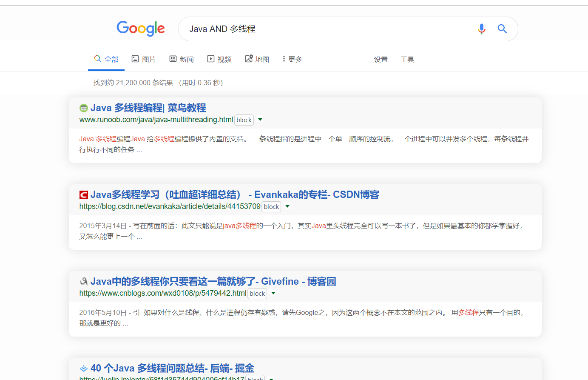
Task: Click the Google logo
Action: [x=141, y=29]
